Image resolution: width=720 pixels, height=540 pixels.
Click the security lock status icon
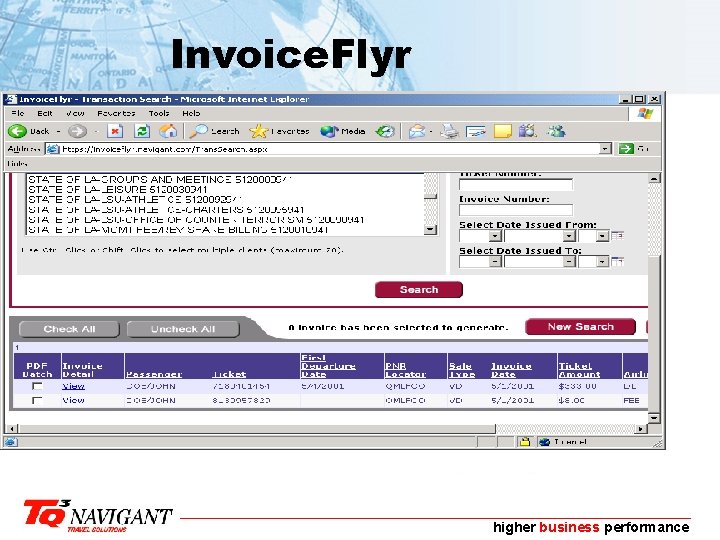(x=524, y=442)
